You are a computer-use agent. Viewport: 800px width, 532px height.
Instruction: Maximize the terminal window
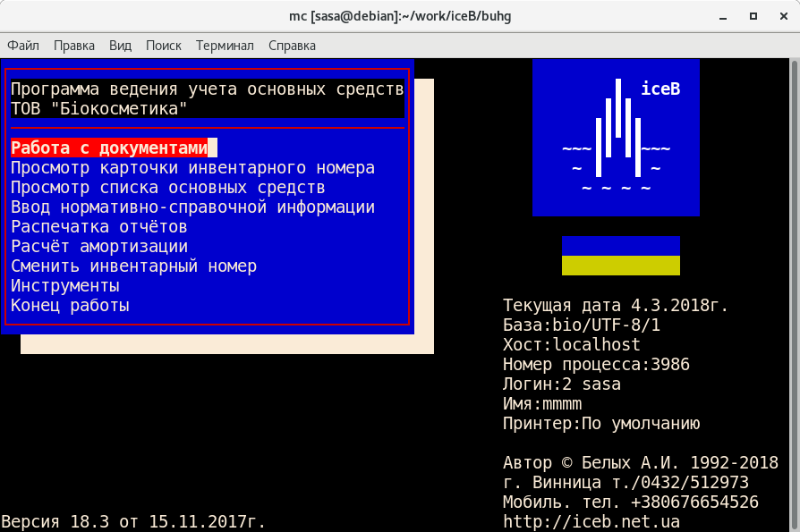point(753,16)
